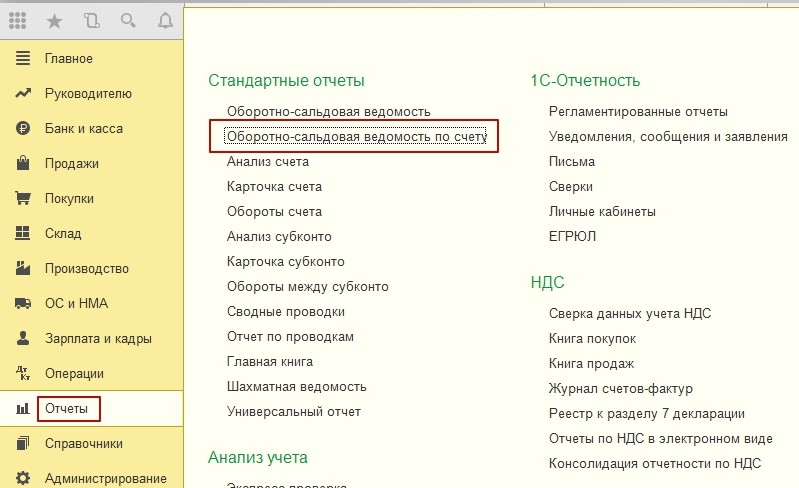The width and height of the screenshot is (799, 488).
Task: Open Регламентированные отчеты link
Action: point(638,111)
